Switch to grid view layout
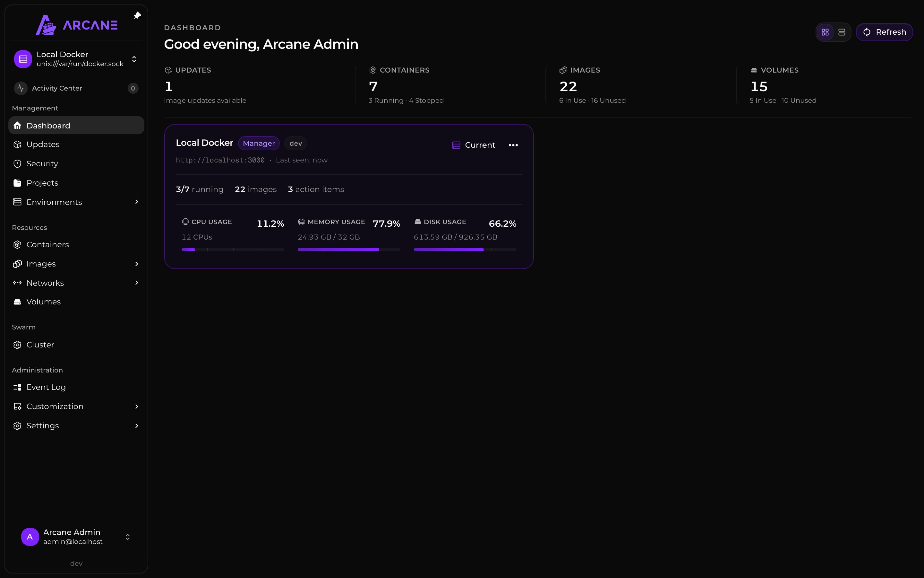Image resolution: width=924 pixels, height=578 pixels. pyautogui.click(x=825, y=32)
